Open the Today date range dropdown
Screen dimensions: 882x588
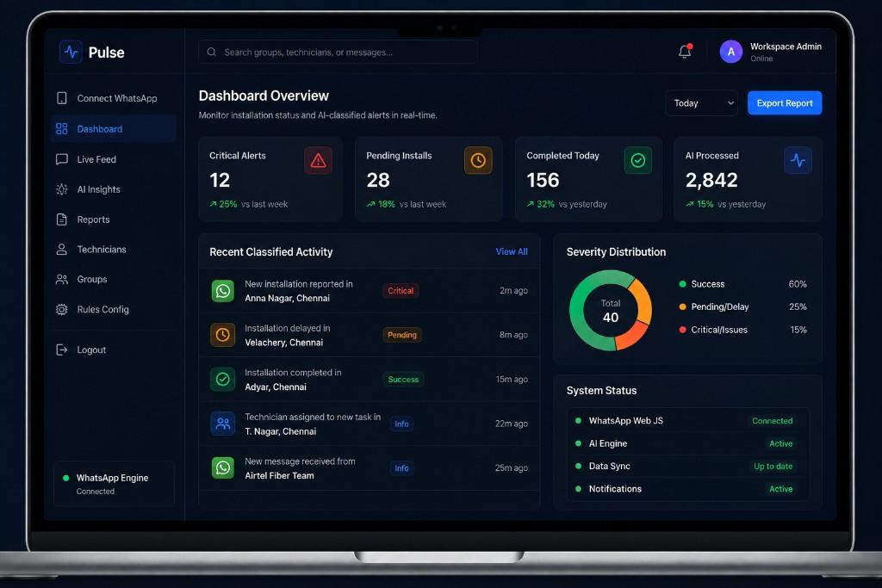pyautogui.click(x=701, y=102)
